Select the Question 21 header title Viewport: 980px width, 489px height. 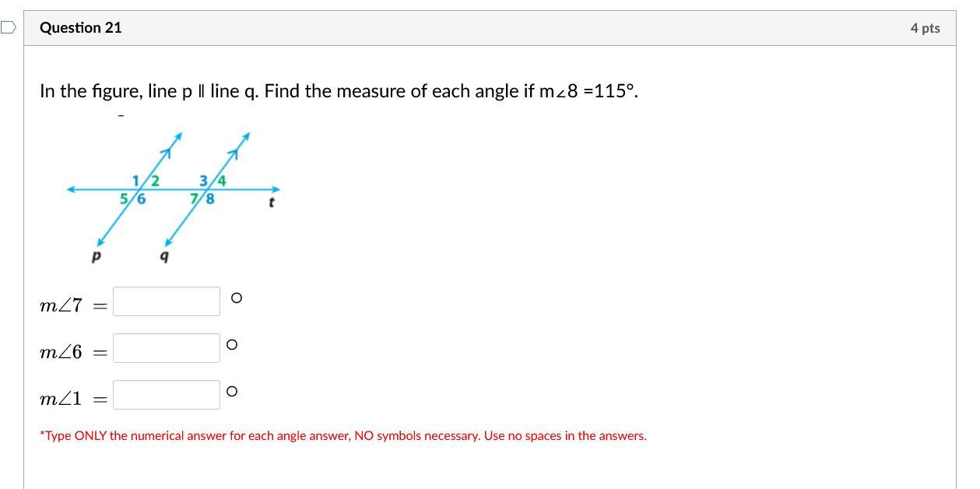click(81, 28)
